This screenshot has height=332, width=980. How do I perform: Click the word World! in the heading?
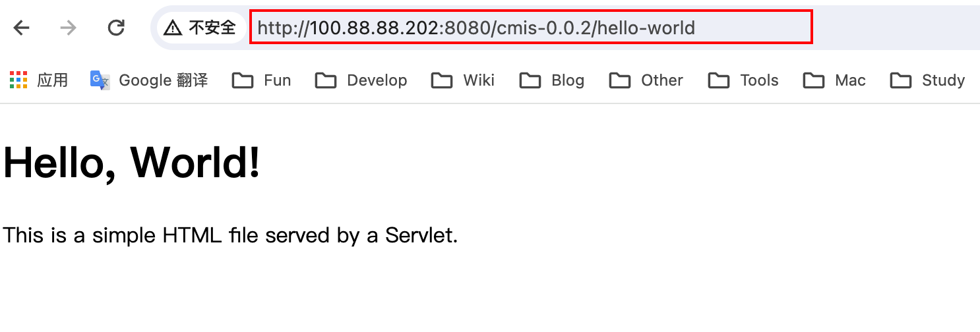(x=195, y=161)
